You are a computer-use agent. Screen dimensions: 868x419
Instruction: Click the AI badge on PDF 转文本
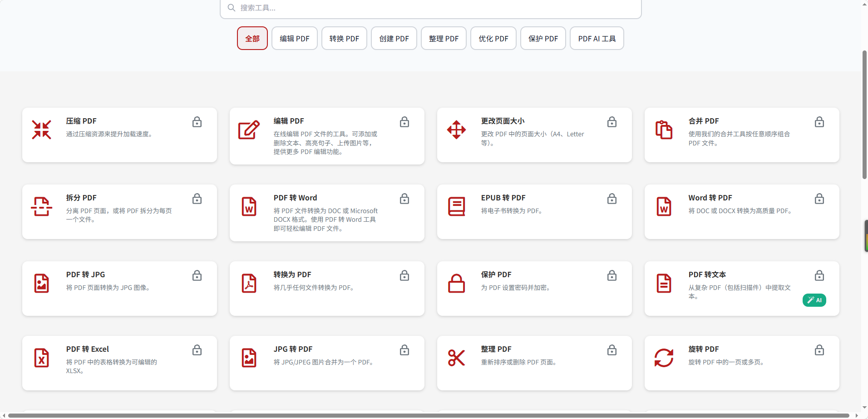tap(814, 300)
